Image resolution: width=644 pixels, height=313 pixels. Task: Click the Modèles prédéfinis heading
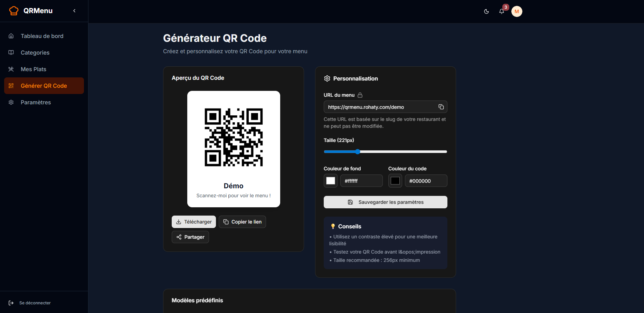(x=197, y=300)
